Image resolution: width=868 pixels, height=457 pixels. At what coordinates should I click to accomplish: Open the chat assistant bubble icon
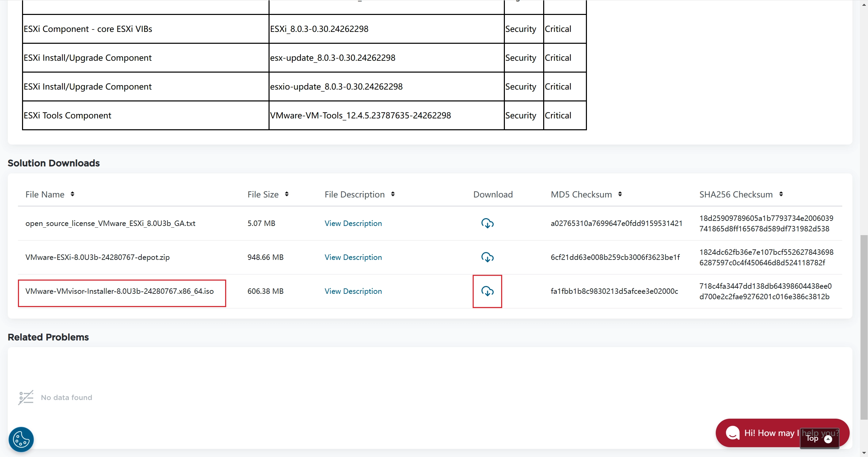(x=732, y=433)
